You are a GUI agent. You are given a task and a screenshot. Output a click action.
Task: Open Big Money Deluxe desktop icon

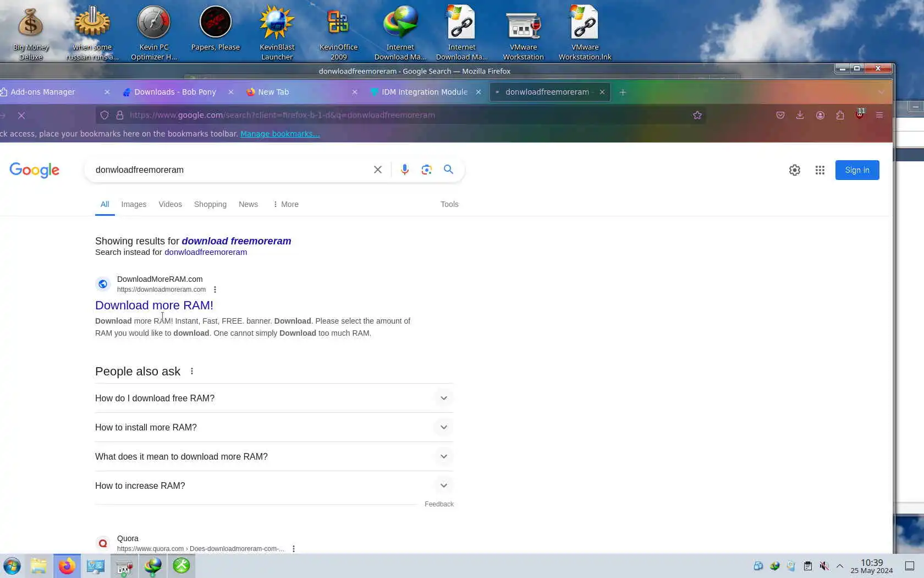(31, 33)
